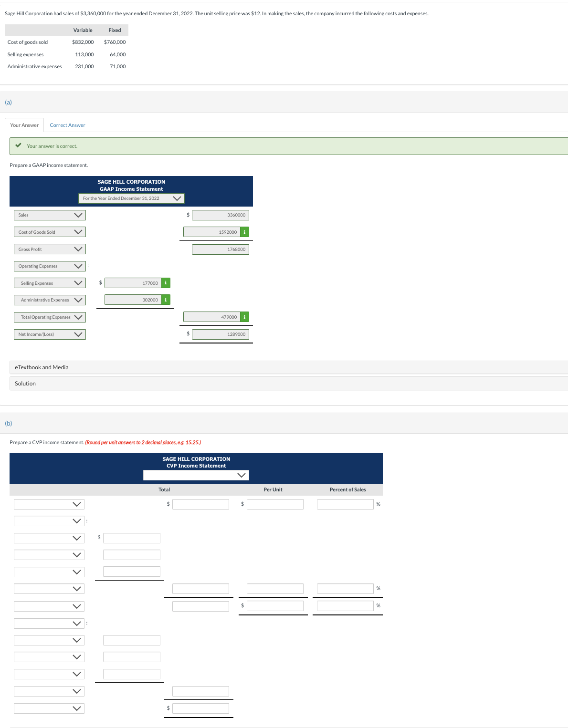Click the info icon beside Total Operating Expenses 479000
568x728 pixels.
245,317
